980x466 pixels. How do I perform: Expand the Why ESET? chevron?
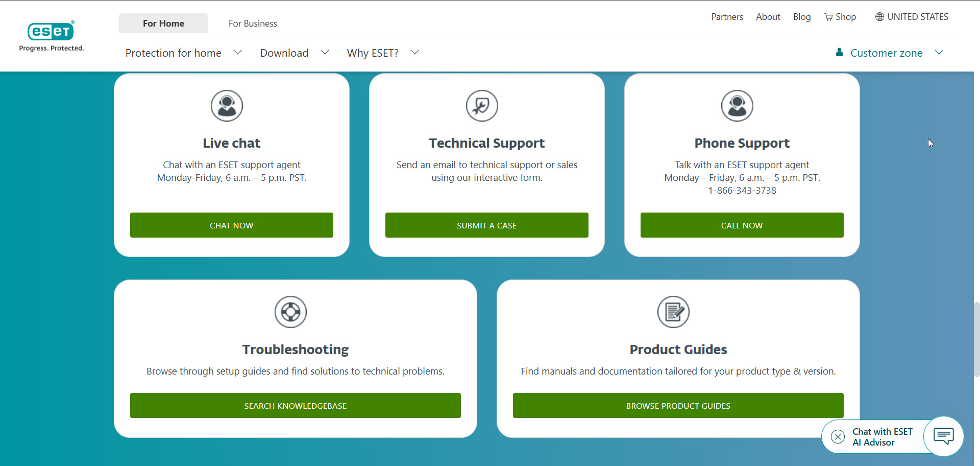[414, 52]
